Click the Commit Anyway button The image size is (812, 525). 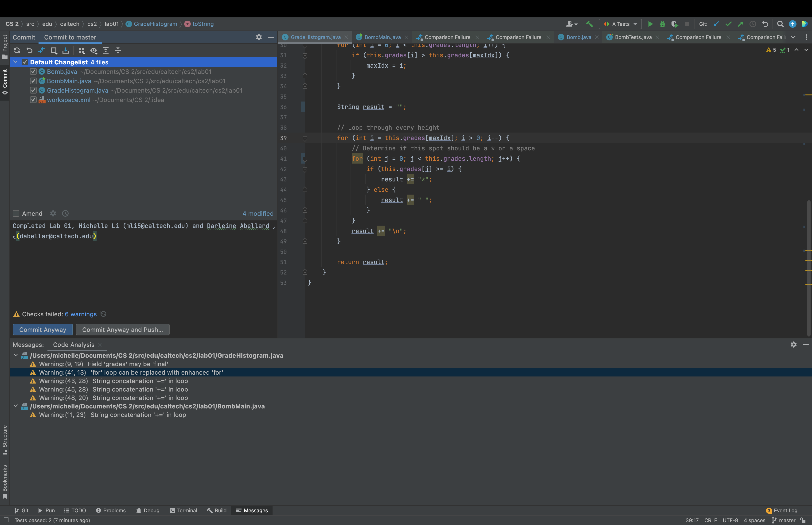pyautogui.click(x=43, y=330)
